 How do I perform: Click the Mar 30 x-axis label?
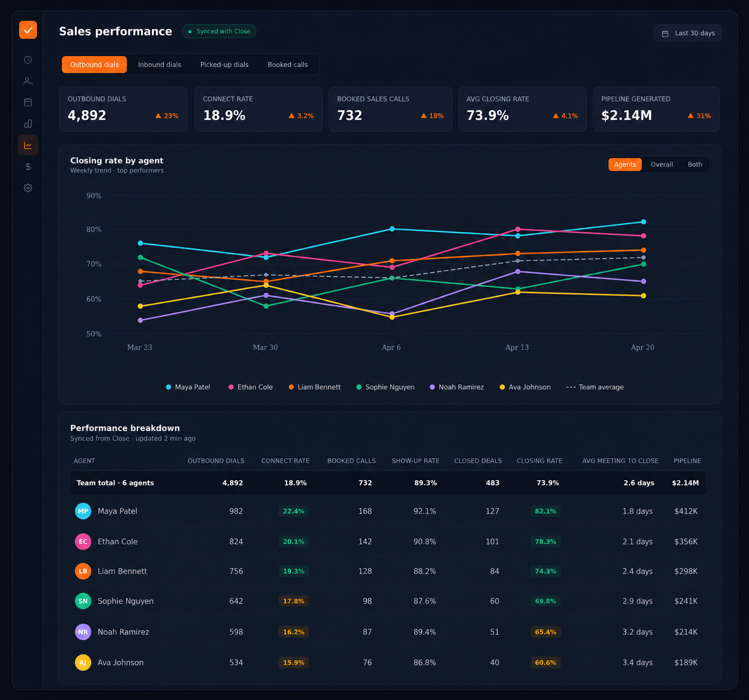tap(265, 347)
